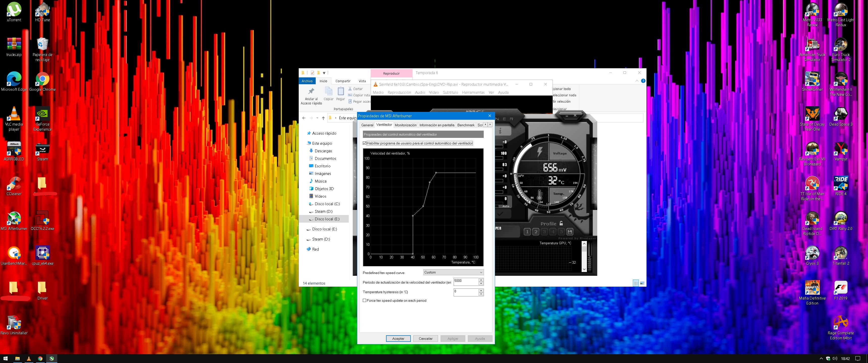Viewport: 868px width, 363px height.
Task: Toggle Habilitar programa de usuario checkbox
Action: coord(365,143)
